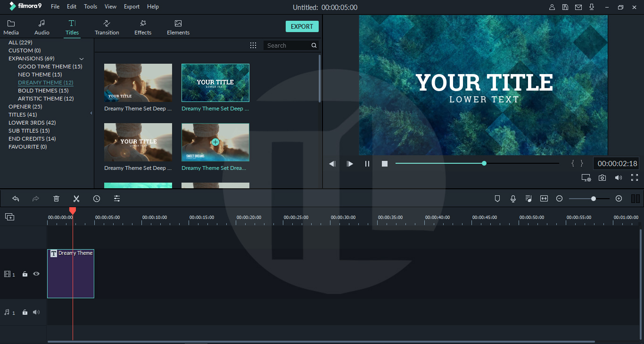Click the EXPORT button
Image resolution: width=644 pixels, height=344 pixels.
[x=302, y=26]
